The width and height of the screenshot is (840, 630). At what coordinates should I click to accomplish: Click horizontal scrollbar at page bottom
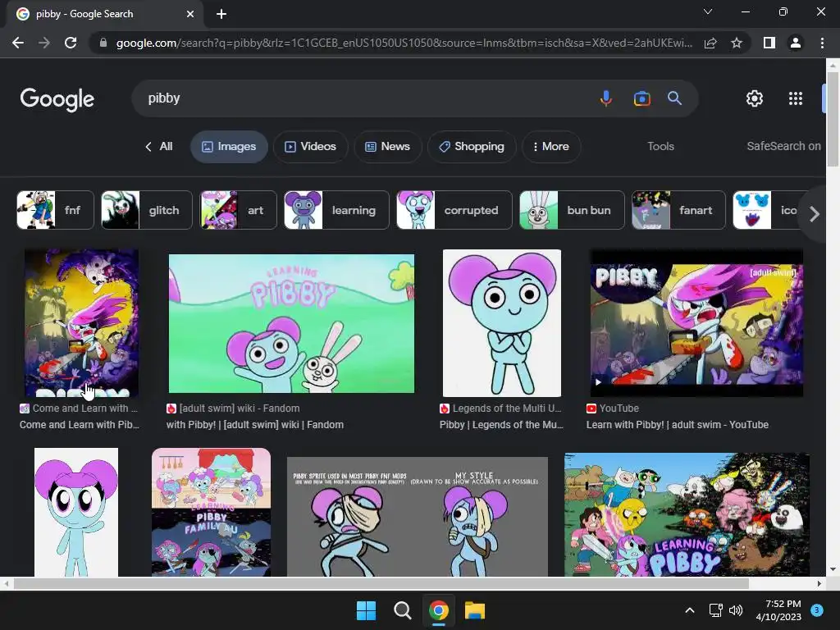tap(381, 583)
